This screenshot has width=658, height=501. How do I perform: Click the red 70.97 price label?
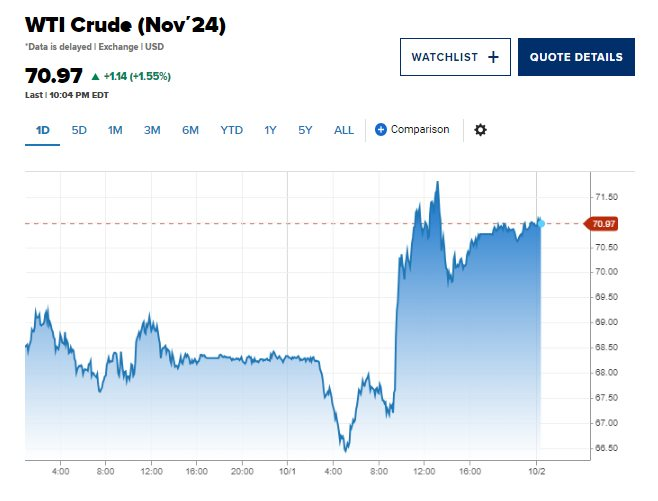pyautogui.click(x=604, y=223)
